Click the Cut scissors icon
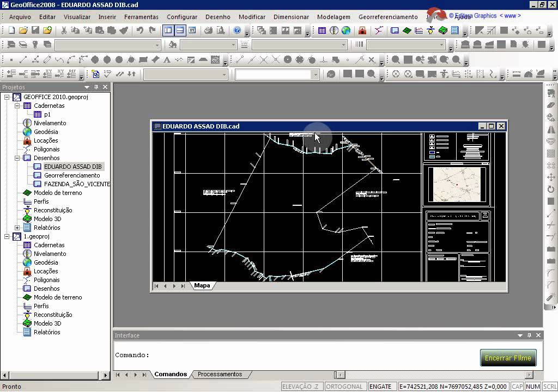The image size is (558, 392). 64,30
